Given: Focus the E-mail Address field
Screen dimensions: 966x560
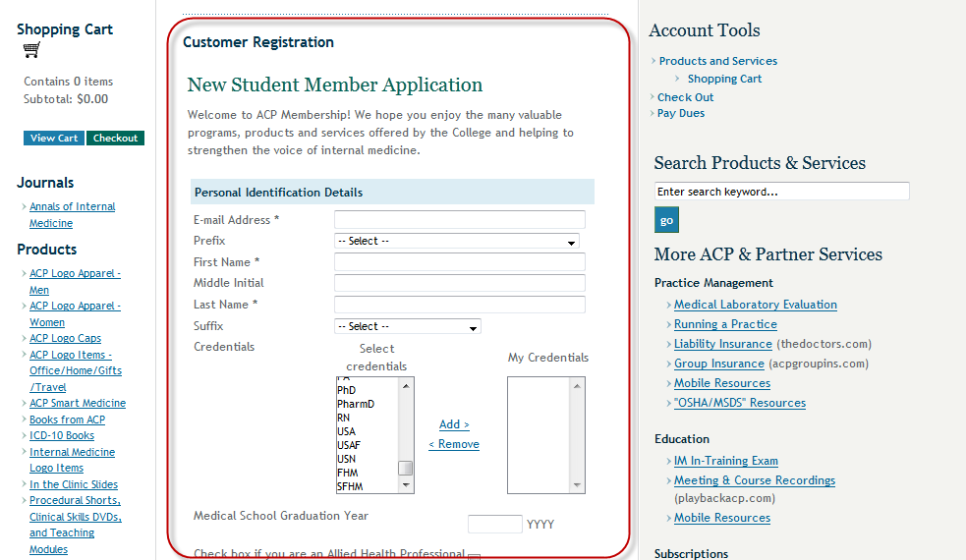Looking at the screenshot, I should point(460,220).
